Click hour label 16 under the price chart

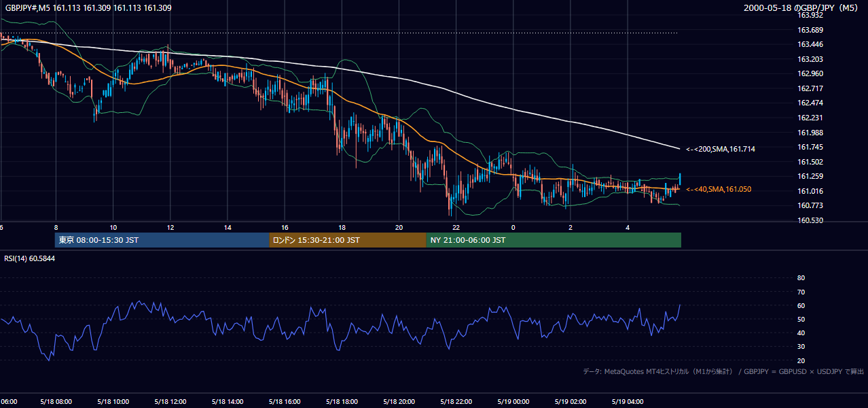tap(285, 228)
